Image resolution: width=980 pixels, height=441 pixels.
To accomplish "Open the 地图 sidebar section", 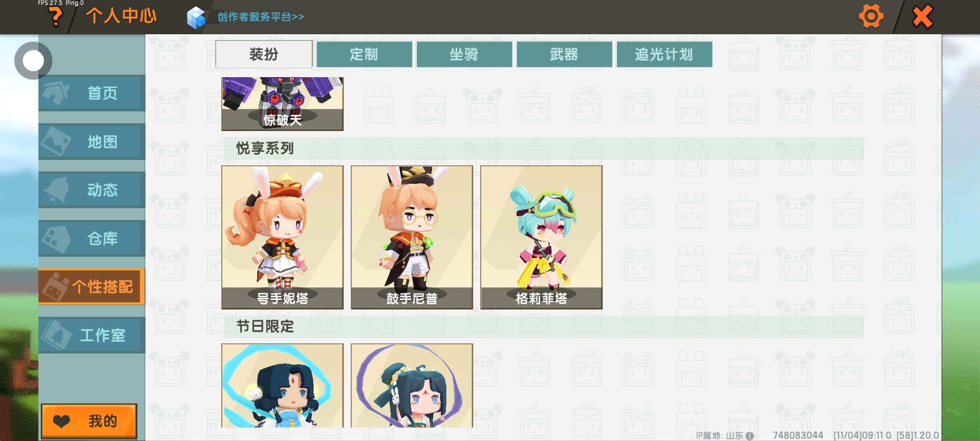I will 92,142.
